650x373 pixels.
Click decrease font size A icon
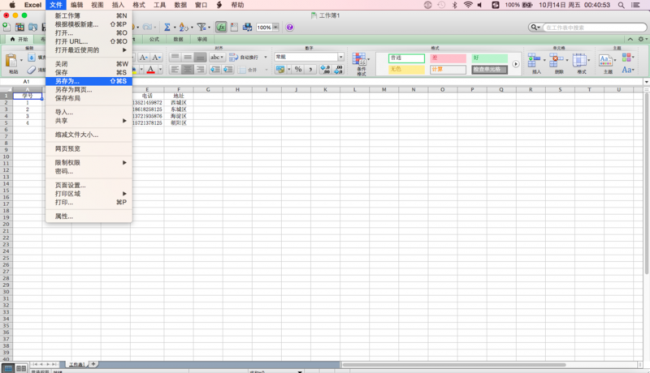[156, 57]
